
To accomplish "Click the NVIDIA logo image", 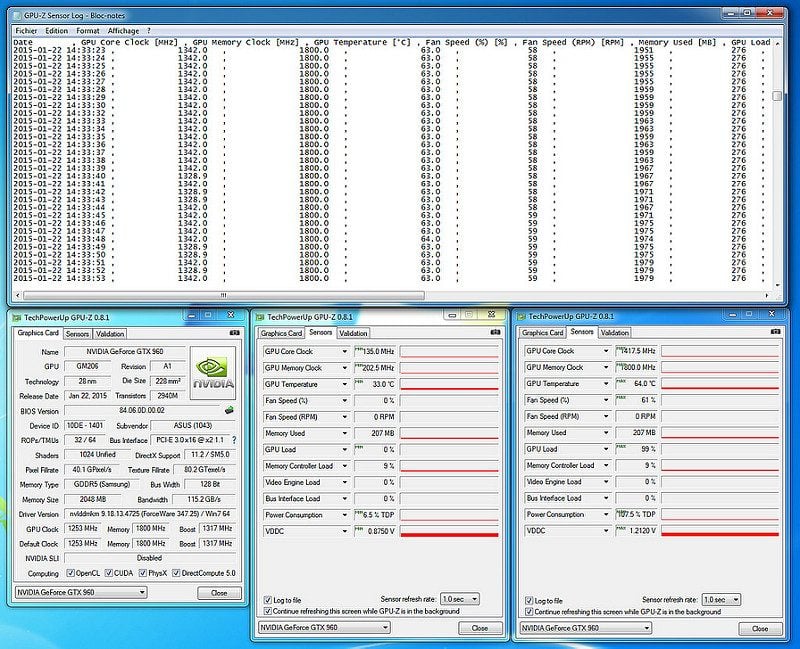I will click(213, 373).
